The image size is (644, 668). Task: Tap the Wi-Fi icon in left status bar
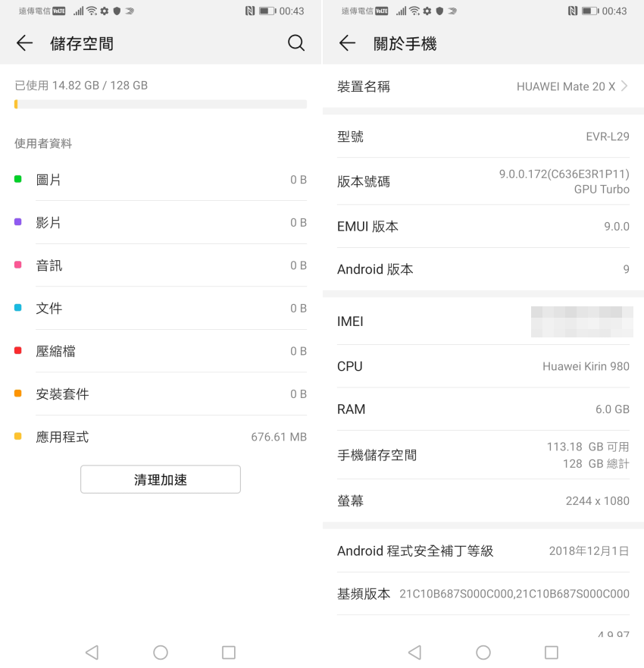(x=92, y=11)
